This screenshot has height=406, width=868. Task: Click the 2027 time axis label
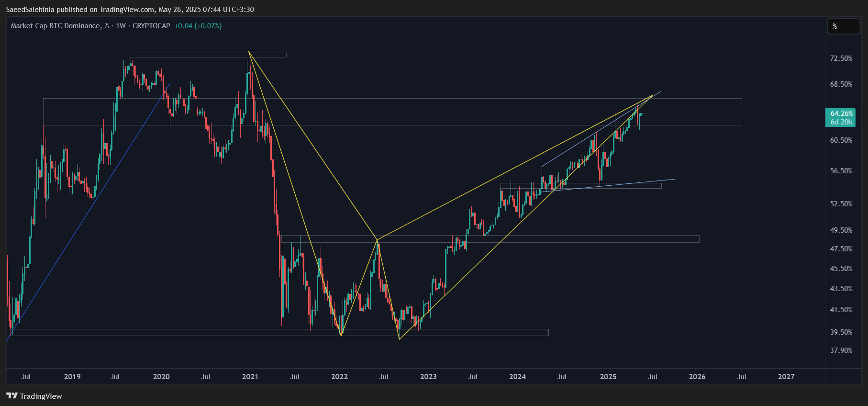coord(786,377)
